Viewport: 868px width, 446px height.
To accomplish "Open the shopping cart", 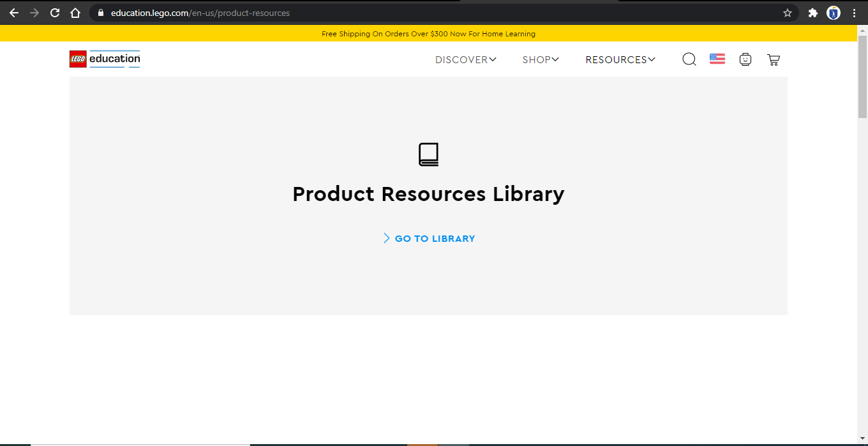I will pos(773,60).
